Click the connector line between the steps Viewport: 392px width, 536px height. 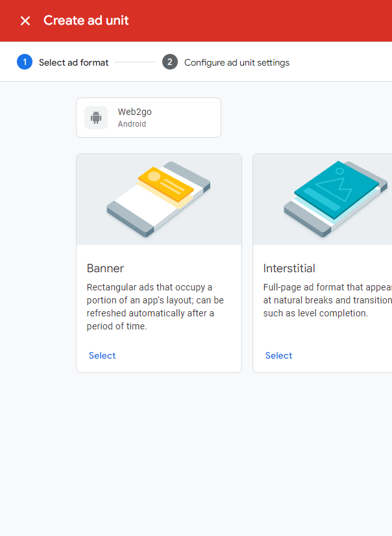(x=135, y=62)
